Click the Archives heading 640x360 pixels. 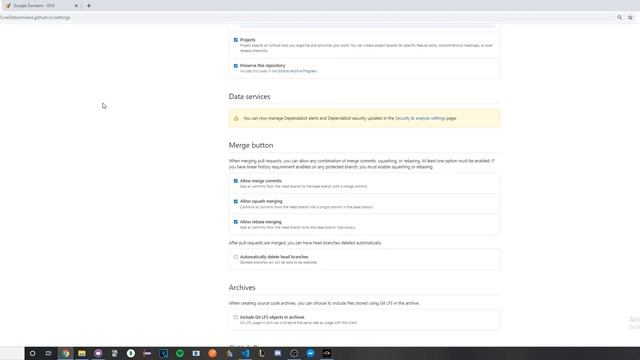point(242,288)
